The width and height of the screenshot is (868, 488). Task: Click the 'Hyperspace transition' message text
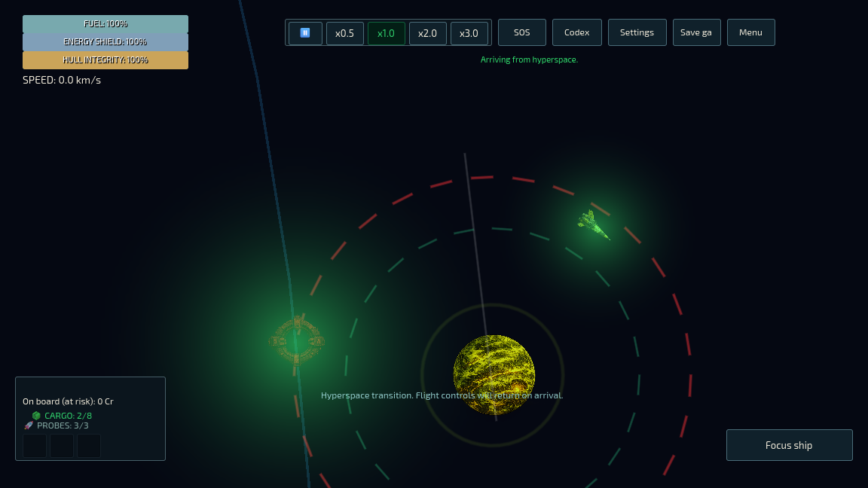442,395
